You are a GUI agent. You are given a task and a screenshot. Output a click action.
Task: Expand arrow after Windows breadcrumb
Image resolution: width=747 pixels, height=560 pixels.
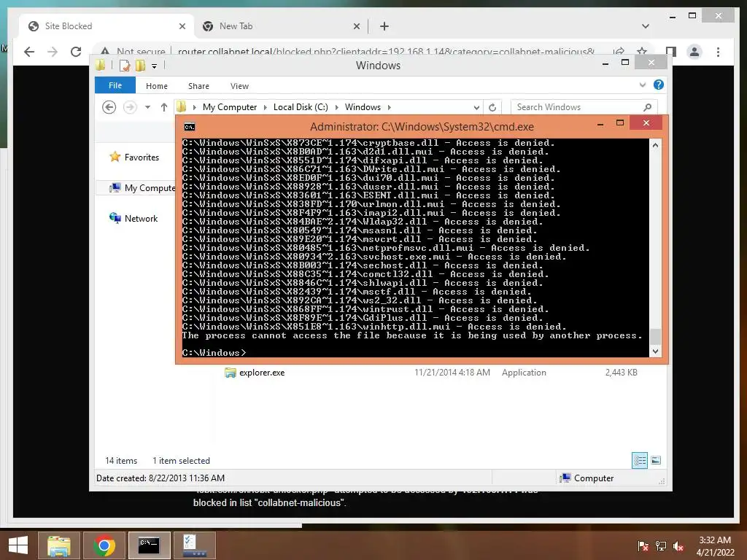point(390,107)
